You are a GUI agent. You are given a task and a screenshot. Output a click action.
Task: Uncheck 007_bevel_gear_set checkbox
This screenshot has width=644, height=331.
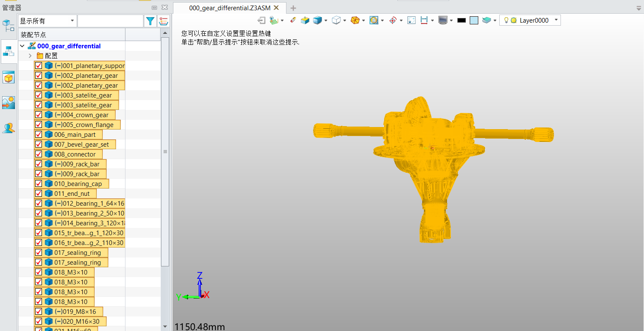(39, 144)
